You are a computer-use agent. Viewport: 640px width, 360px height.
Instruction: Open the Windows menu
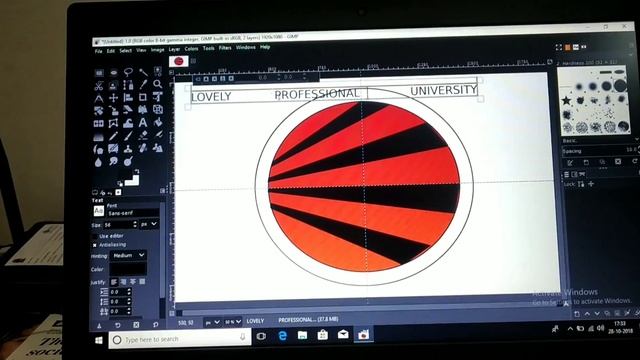click(x=246, y=47)
